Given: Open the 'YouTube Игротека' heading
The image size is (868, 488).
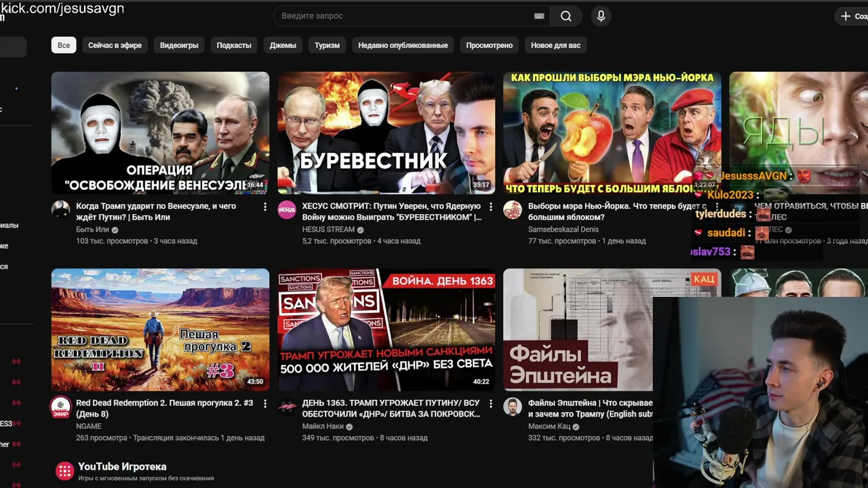Looking at the screenshot, I should click(122, 466).
